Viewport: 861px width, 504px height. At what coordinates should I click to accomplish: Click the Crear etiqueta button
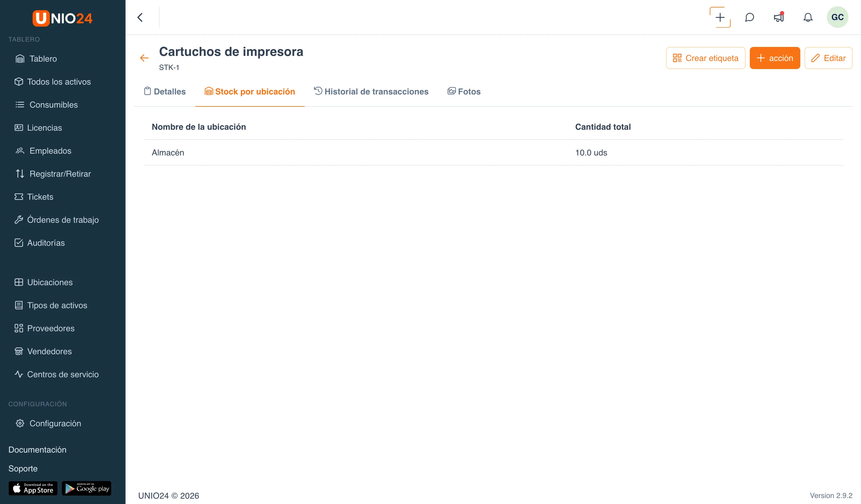pyautogui.click(x=706, y=58)
